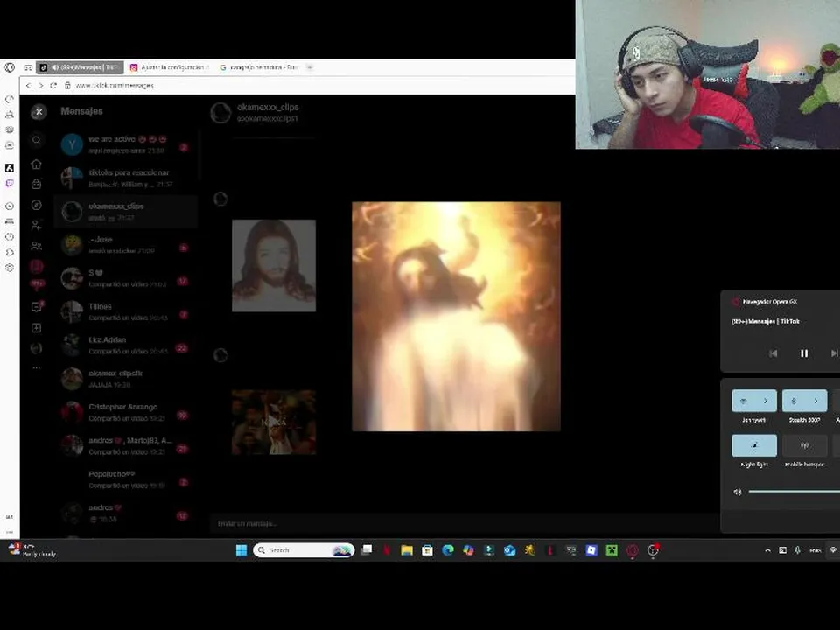Go forward in the browser
The height and width of the screenshot is (630, 840).
point(40,85)
